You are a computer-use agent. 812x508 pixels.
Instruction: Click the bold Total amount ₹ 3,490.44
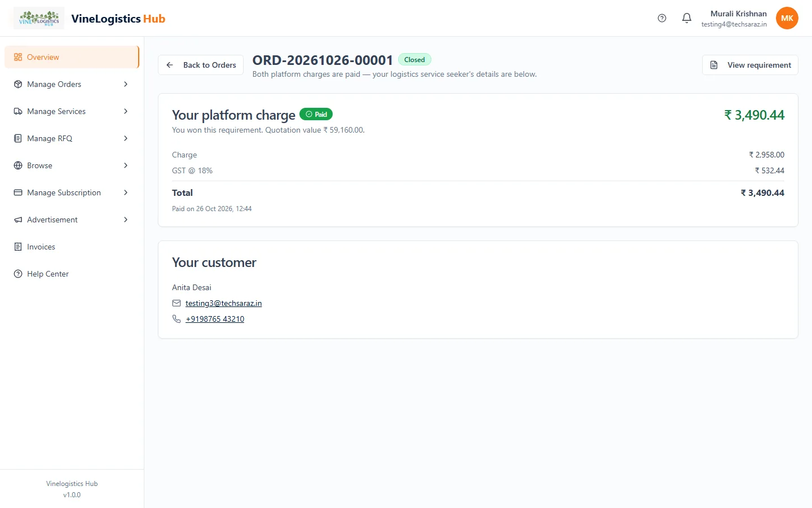click(762, 193)
